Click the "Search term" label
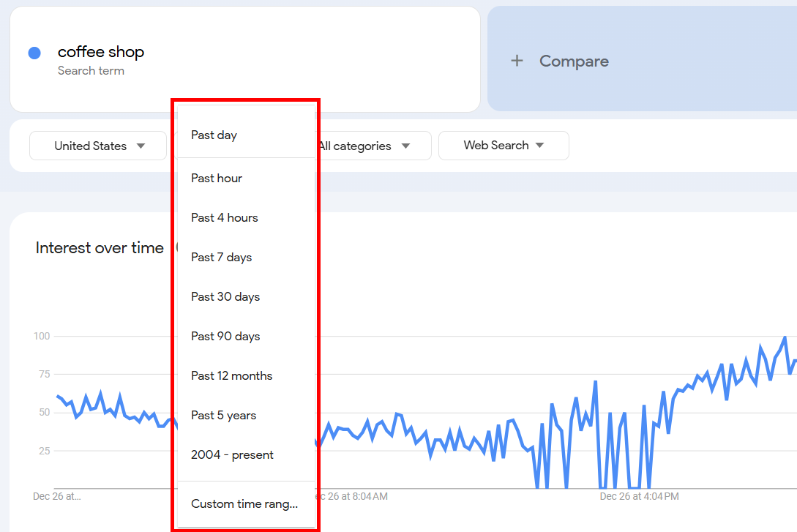 coord(91,70)
